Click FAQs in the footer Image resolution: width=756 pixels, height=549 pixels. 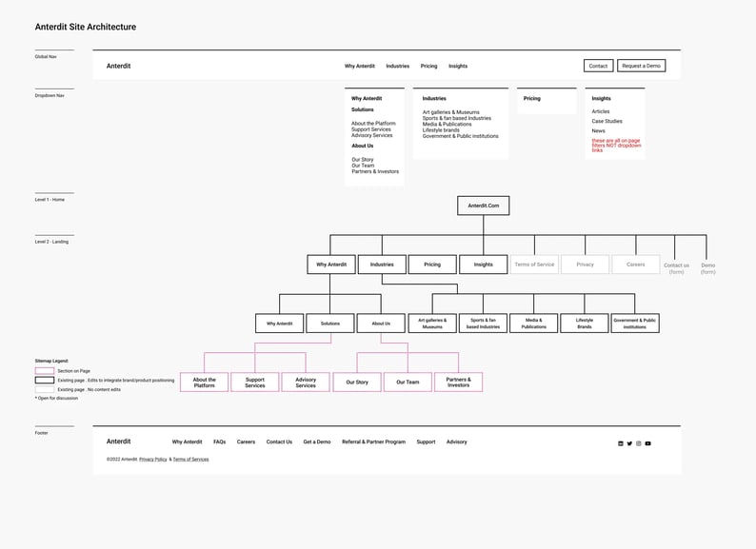(x=219, y=442)
